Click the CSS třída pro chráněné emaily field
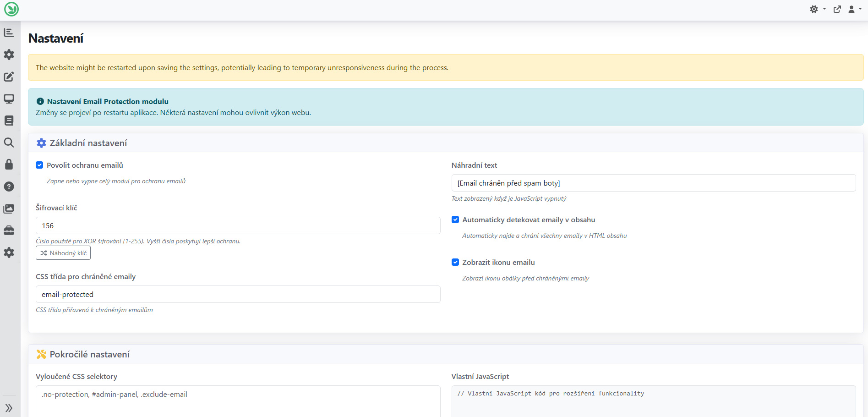868x417 pixels. pyautogui.click(x=238, y=294)
